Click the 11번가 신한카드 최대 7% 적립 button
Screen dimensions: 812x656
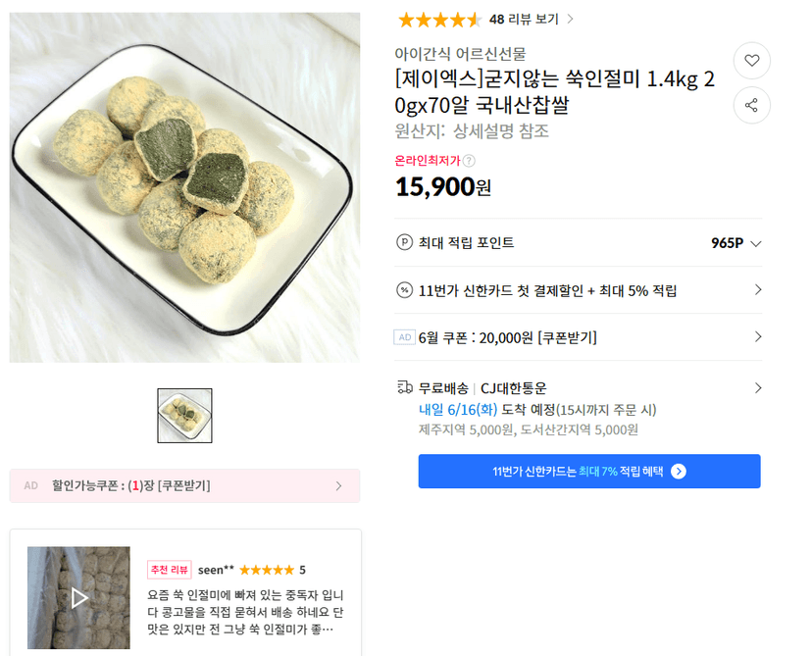pos(589,471)
